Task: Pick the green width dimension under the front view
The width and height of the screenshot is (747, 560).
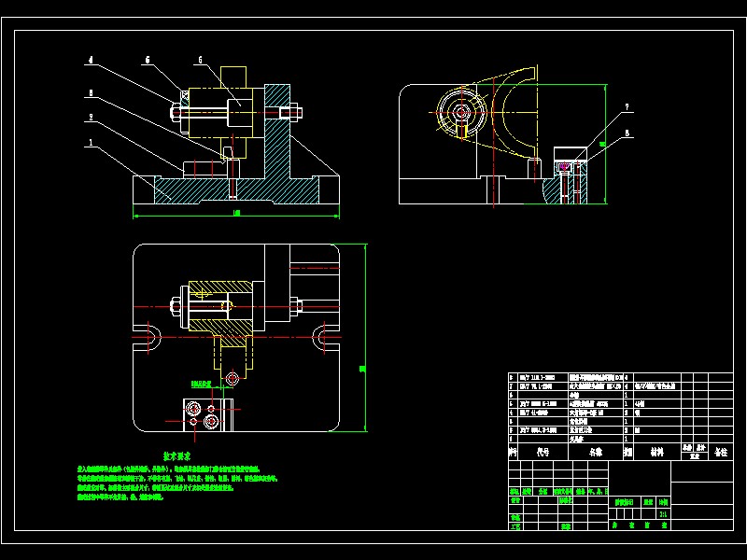Action: [x=236, y=213]
